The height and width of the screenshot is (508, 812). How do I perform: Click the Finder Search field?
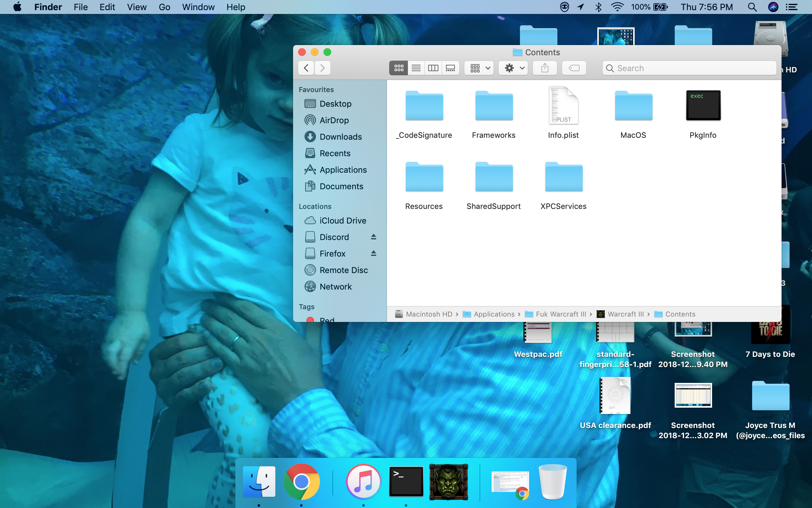689,68
